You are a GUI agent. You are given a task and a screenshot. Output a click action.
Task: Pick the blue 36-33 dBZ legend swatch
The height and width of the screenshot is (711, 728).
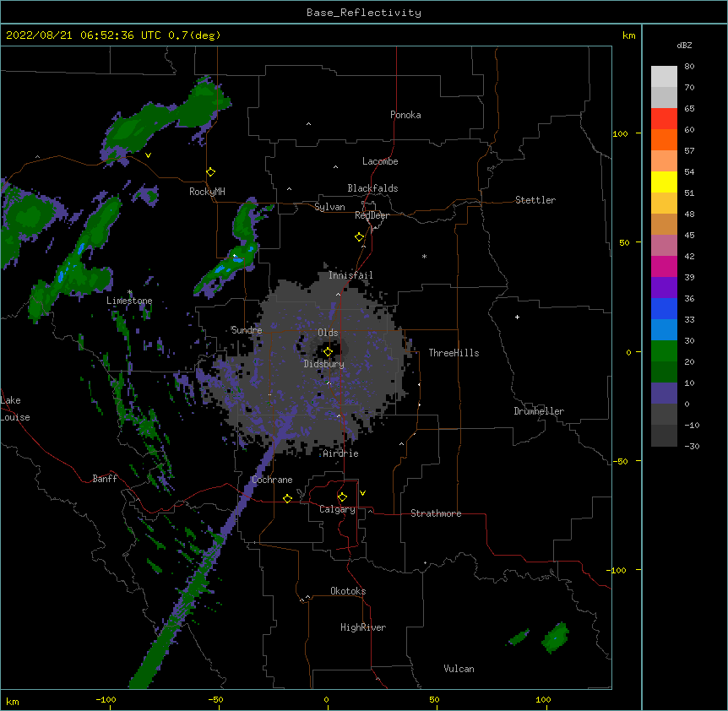pos(664,308)
